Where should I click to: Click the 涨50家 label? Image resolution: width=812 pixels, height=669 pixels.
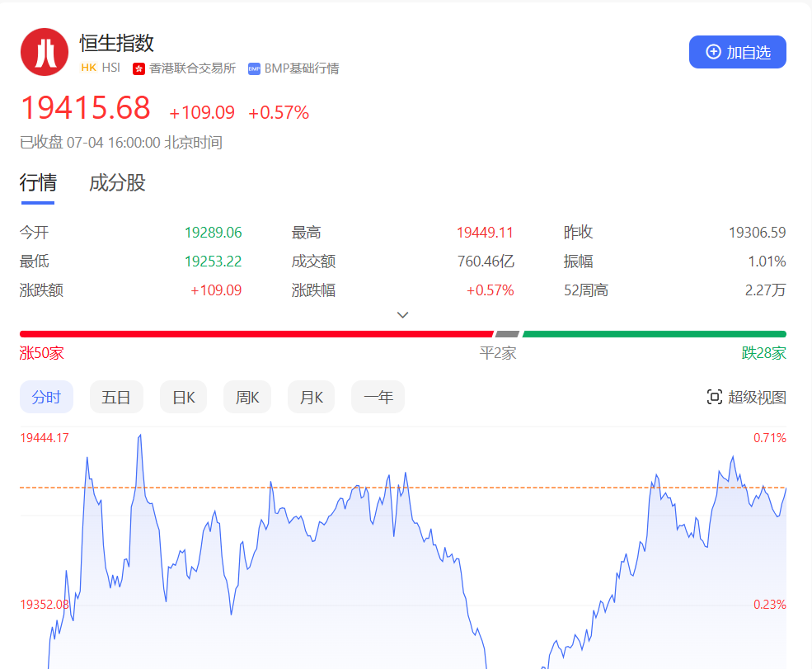42,353
